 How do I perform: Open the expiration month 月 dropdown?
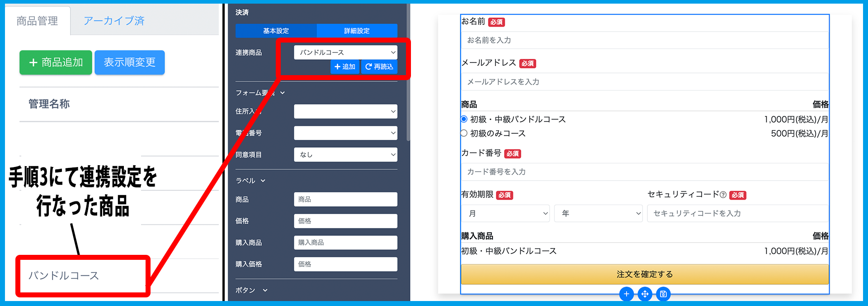coord(505,213)
